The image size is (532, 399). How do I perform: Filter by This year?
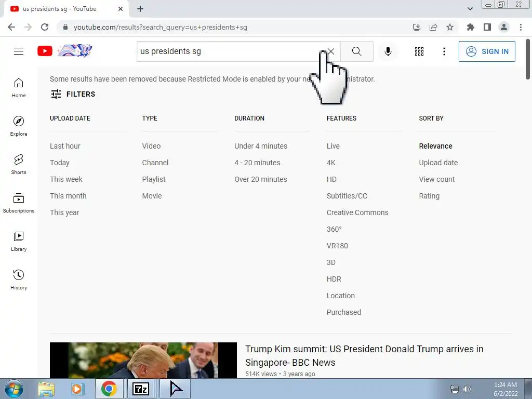tap(64, 212)
